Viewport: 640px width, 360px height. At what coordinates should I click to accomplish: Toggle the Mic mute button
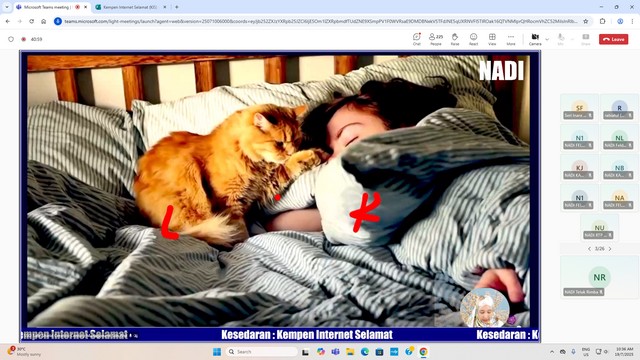click(561, 39)
